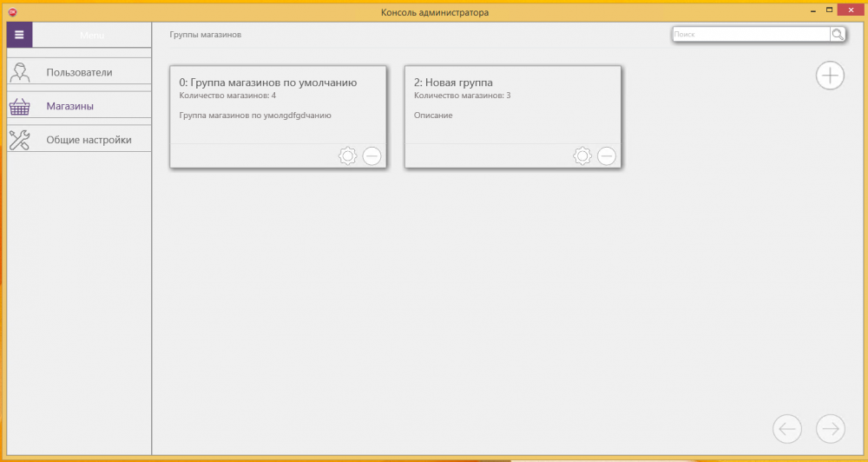
Task: Click the magnifier search icon
Action: (838, 35)
